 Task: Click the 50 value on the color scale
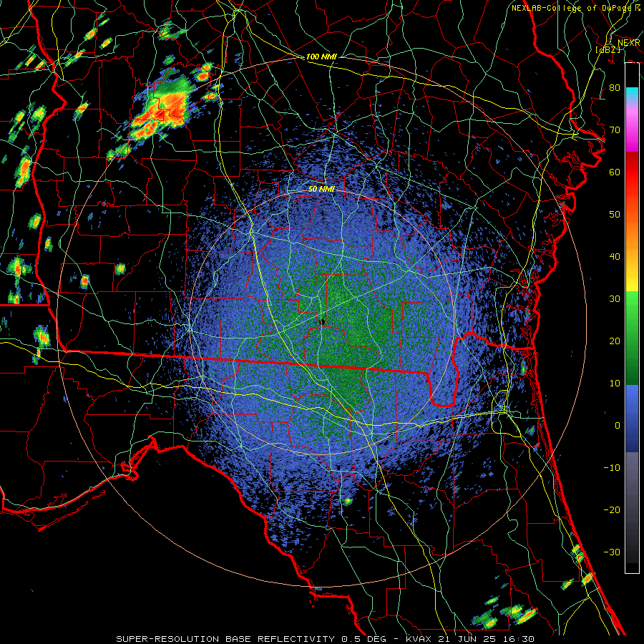pyautogui.click(x=615, y=215)
